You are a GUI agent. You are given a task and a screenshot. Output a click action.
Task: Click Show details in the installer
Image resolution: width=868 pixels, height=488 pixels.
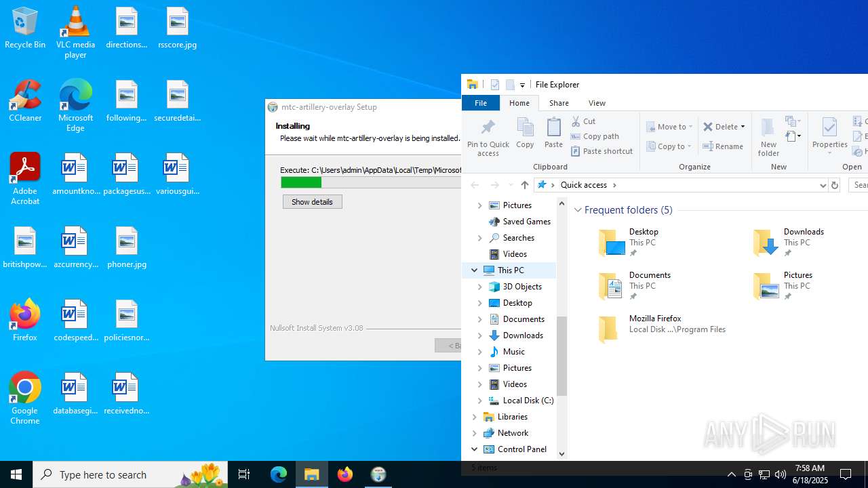pos(312,202)
